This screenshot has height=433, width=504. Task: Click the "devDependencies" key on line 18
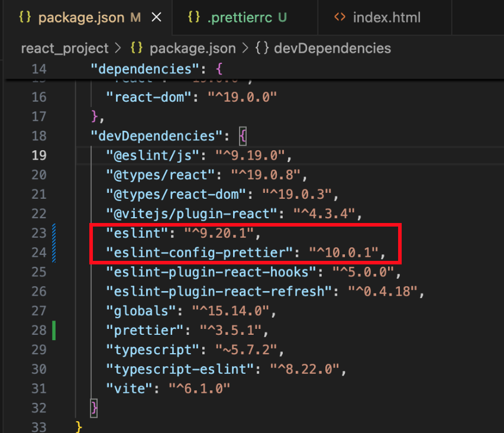[157, 136]
